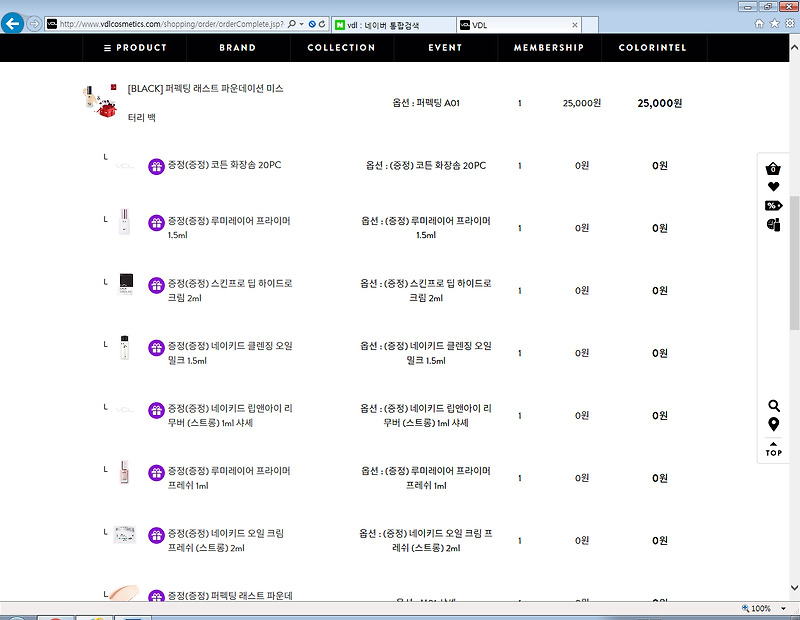Screen dimensions: 800x620
Task: Click the vertical scrollbar thumb
Action: tap(794, 263)
